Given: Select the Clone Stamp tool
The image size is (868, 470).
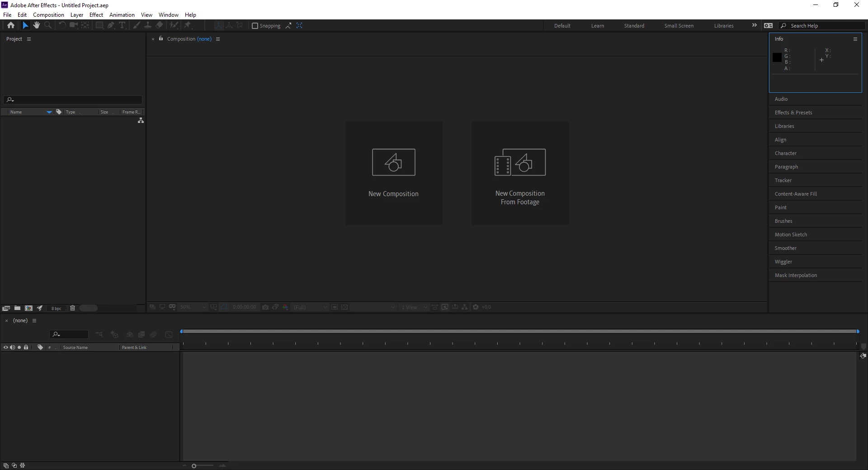Looking at the screenshot, I should pos(148,25).
